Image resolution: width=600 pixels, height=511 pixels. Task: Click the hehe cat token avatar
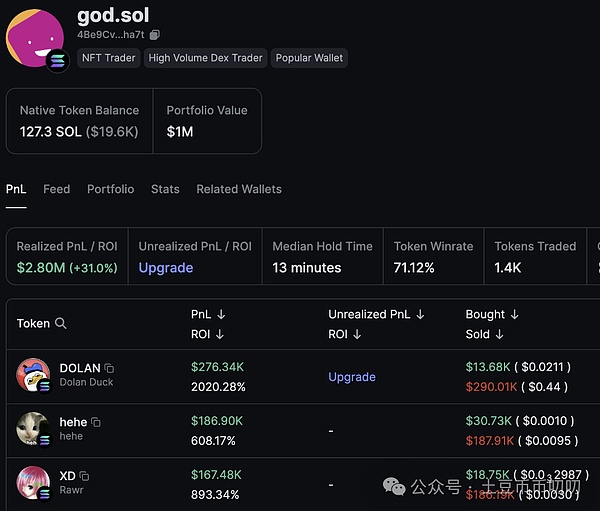pyautogui.click(x=33, y=429)
